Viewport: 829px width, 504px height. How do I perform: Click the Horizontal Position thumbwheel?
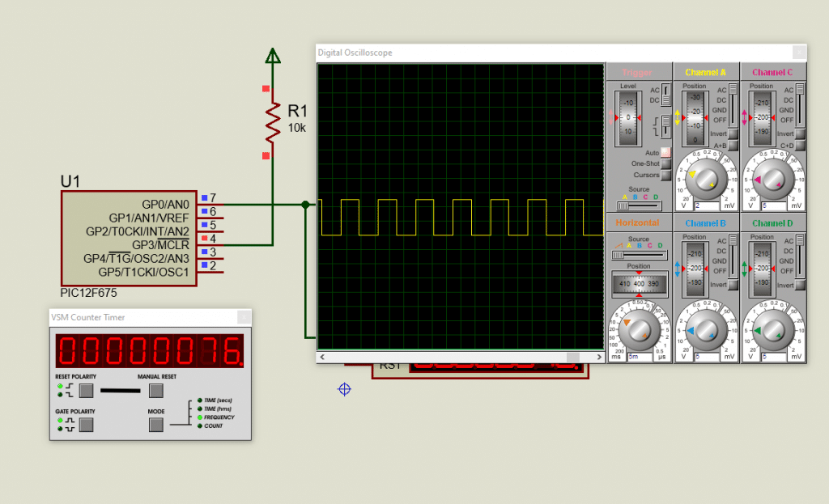(640, 284)
